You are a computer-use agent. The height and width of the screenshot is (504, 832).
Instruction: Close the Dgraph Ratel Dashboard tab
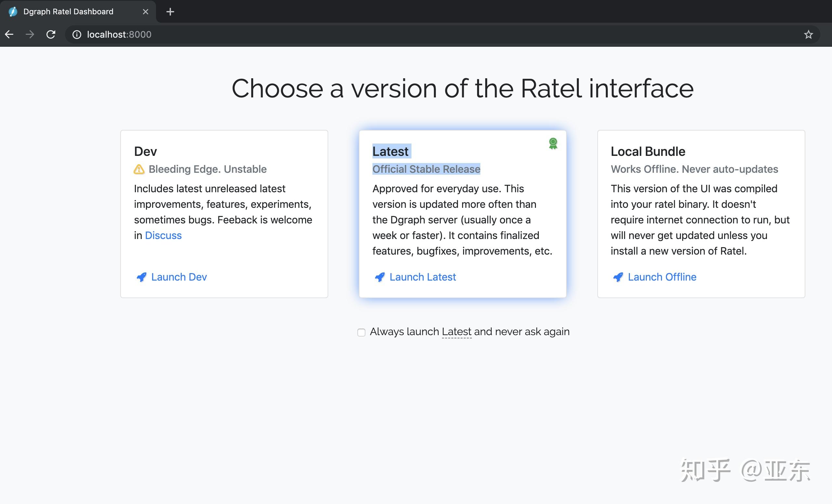point(146,12)
